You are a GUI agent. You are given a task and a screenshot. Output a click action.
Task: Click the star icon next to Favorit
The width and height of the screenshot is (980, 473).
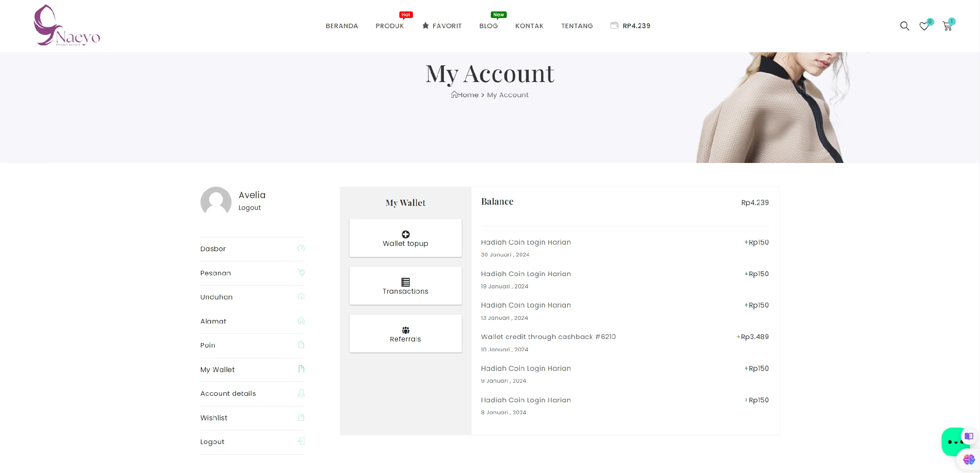pos(425,26)
